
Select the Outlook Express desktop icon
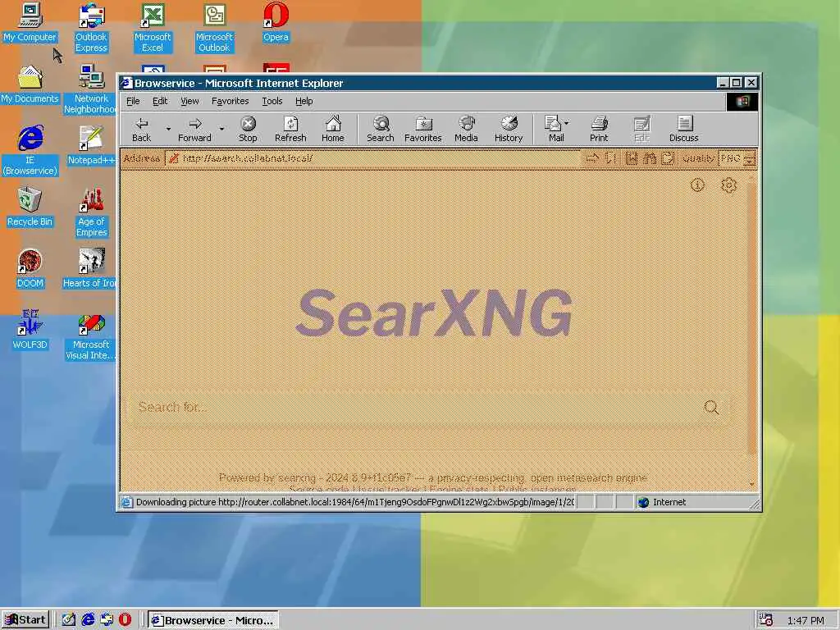tap(91, 28)
